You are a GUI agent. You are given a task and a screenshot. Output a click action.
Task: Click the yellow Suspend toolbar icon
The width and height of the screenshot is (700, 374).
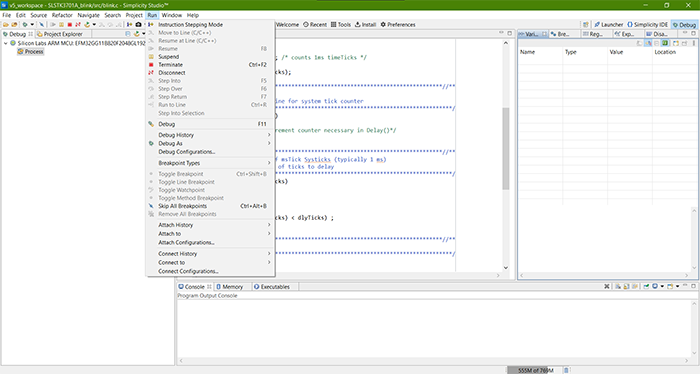coord(61,25)
